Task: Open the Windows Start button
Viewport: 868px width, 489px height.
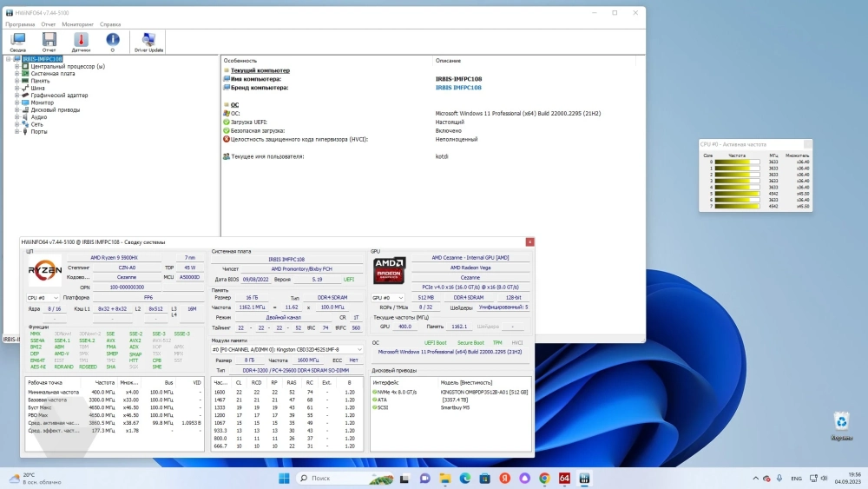Action: click(285, 479)
